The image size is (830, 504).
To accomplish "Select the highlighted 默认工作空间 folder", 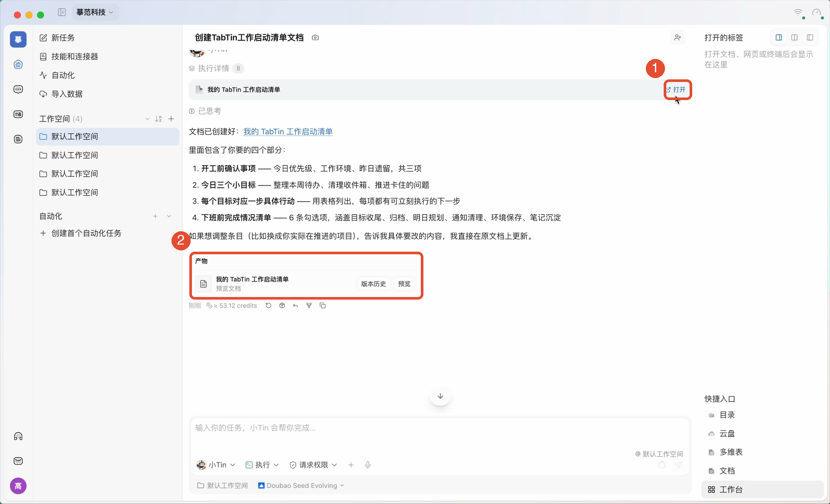I will [107, 136].
